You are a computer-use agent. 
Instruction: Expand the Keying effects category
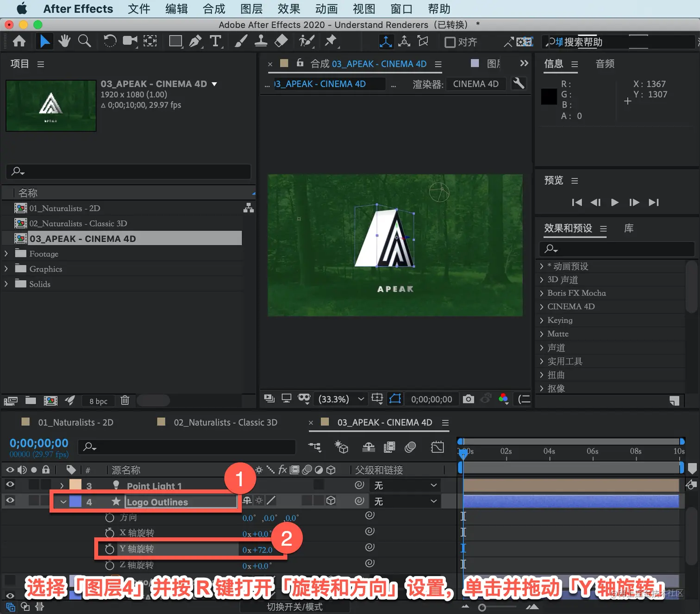[x=541, y=320]
